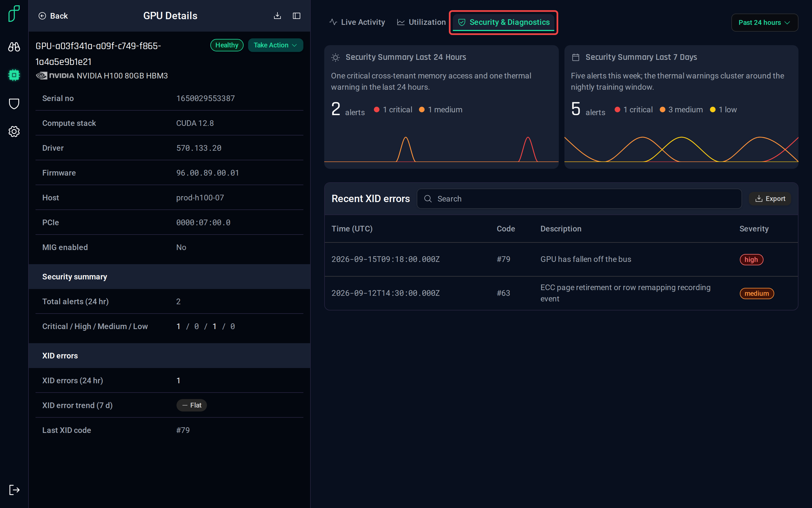Click the Recent XID errors heading
The width and height of the screenshot is (812, 508).
[x=370, y=199]
